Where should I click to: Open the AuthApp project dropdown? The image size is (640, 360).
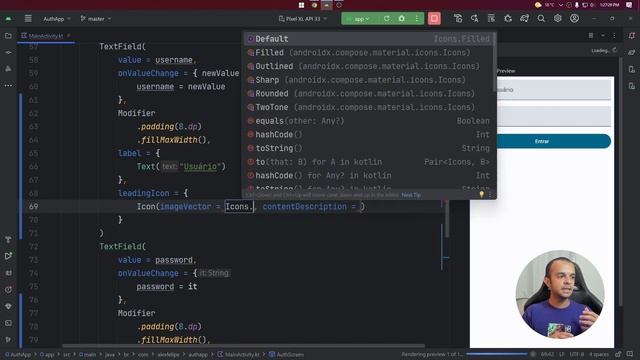[57, 19]
